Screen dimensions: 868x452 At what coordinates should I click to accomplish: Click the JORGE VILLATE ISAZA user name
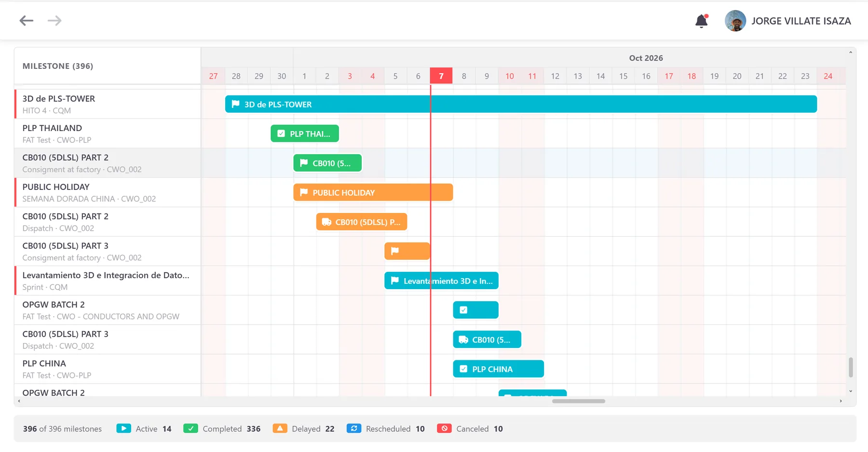(x=801, y=21)
